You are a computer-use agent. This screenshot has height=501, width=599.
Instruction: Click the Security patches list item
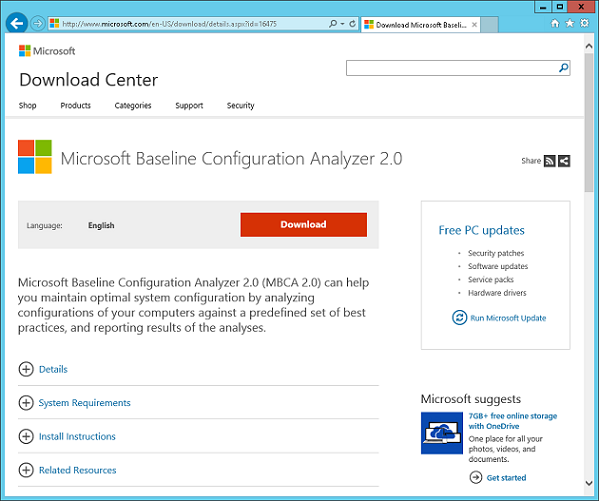tap(496, 253)
